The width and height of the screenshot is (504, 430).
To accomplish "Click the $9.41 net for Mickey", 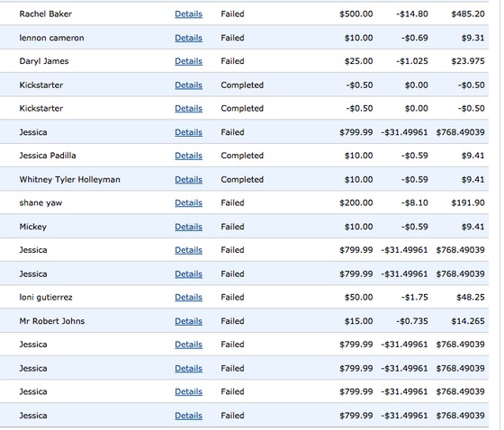I will point(473,227).
